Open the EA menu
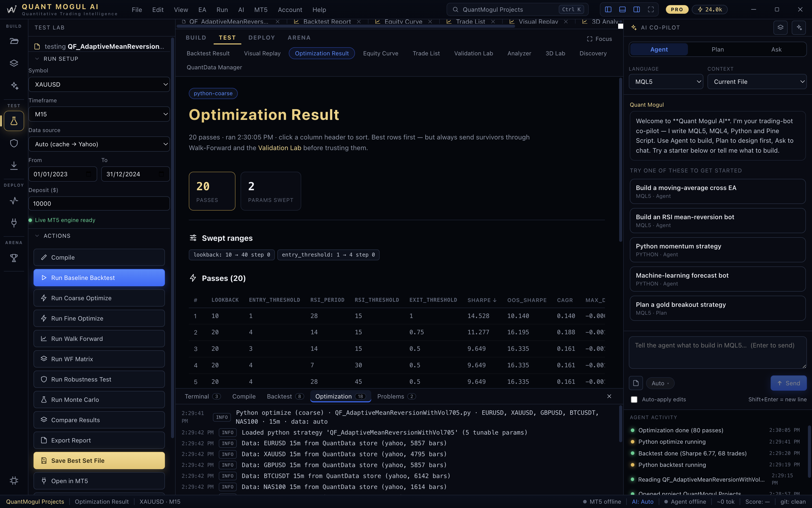This screenshot has width=812, height=508. click(x=202, y=10)
